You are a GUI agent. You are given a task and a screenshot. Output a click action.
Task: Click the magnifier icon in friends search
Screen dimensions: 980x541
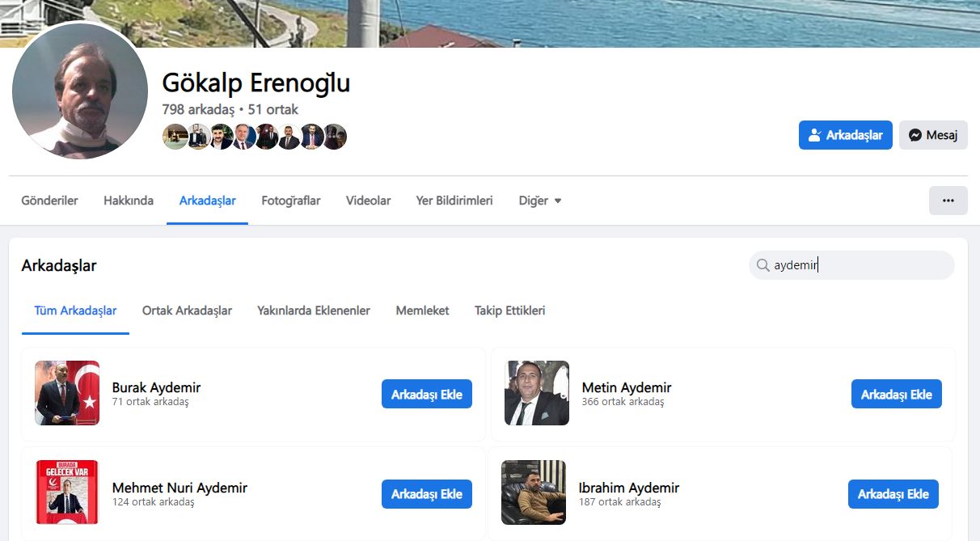coord(762,265)
